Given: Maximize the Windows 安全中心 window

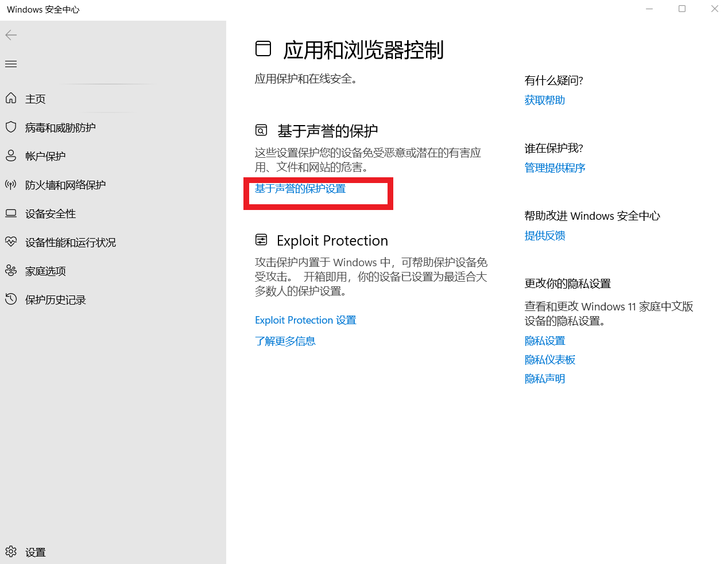Looking at the screenshot, I should 682,9.
